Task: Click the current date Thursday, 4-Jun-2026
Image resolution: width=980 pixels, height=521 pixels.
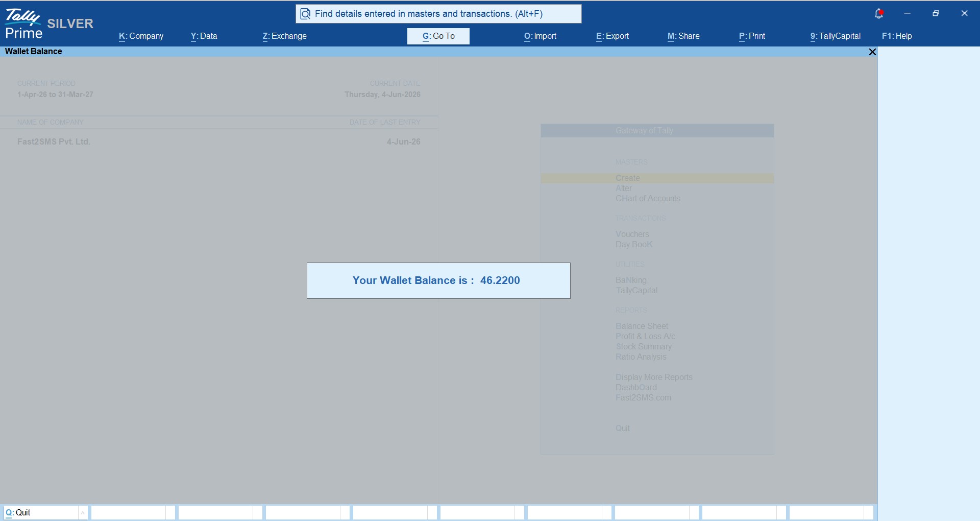Action: click(382, 94)
